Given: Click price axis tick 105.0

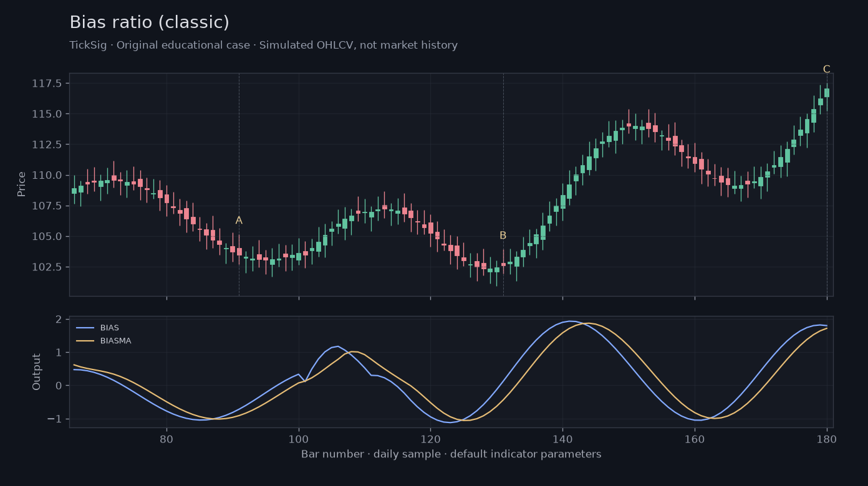Looking at the screenshot, I should click(47, 236).
